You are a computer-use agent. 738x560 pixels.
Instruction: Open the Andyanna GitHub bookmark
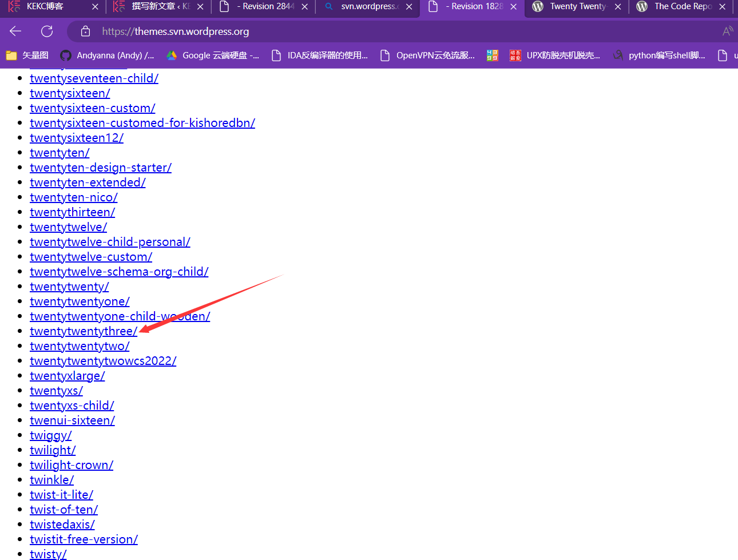(108, 55)
